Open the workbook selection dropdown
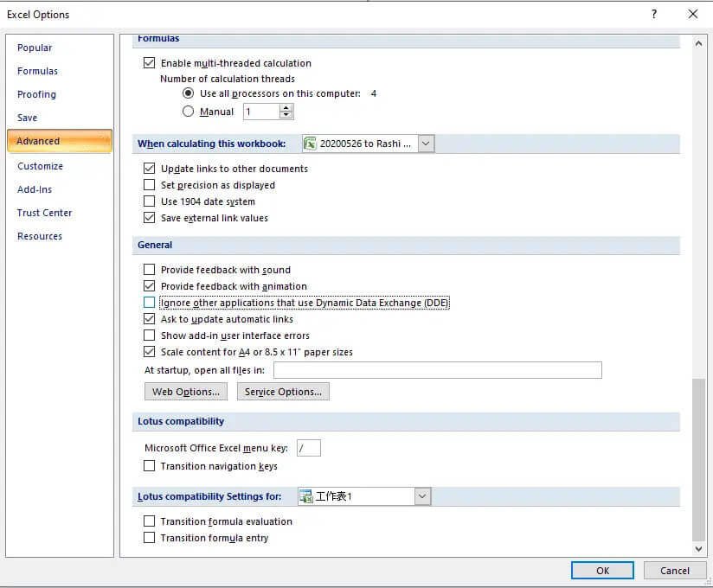This screenshot has height=588, width=713. (x=426, y=144)
